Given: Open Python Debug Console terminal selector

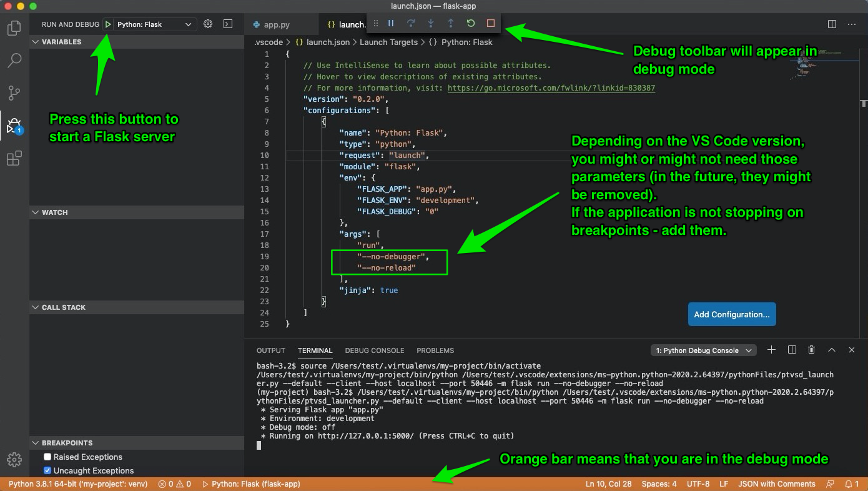Looking at the screenshot, I should tap(704, 350).
